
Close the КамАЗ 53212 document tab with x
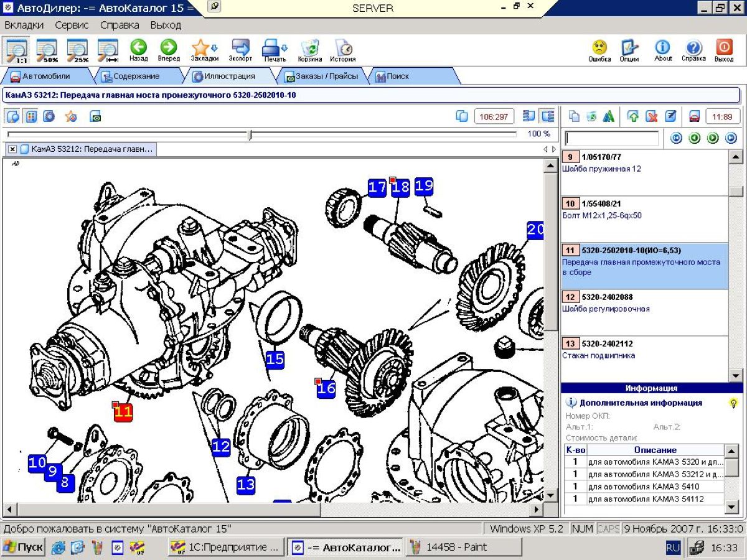12,149
